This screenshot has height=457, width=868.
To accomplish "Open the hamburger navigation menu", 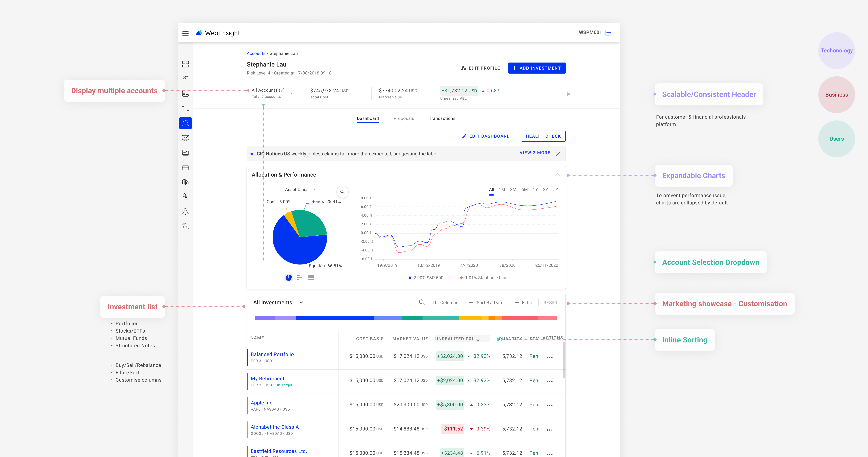I will click(x=185, y=33).
